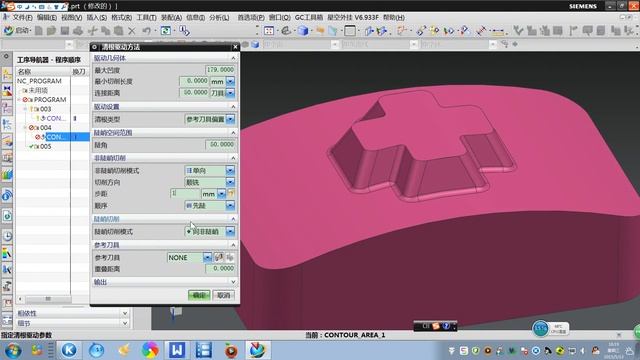Click the blue e browser icon in resource bar

point(7,196)
